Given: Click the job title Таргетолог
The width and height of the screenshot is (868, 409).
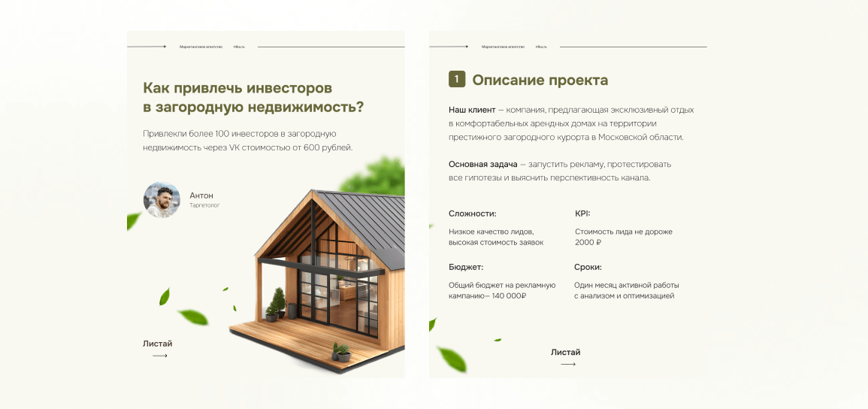Looking at the screenshot, I should coord(205,205).
